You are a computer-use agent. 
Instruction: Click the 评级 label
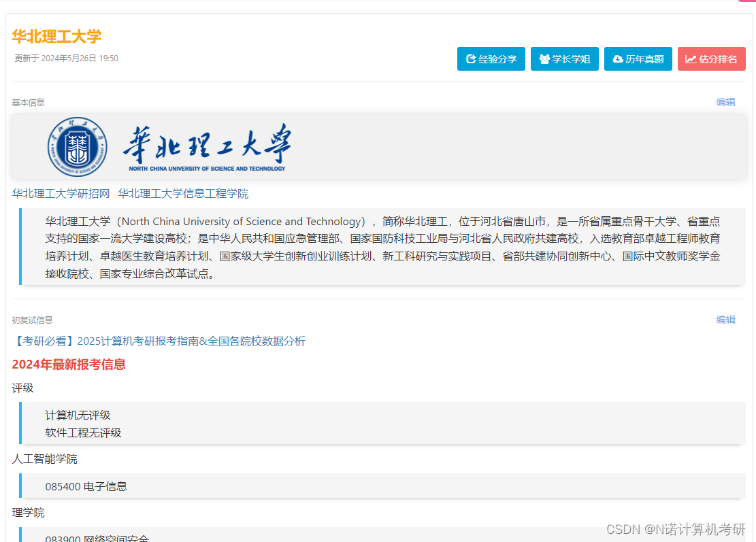[22, 388]
